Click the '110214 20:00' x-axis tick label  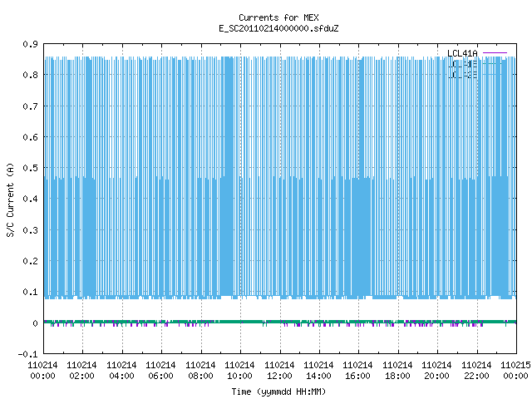point(436,371)
